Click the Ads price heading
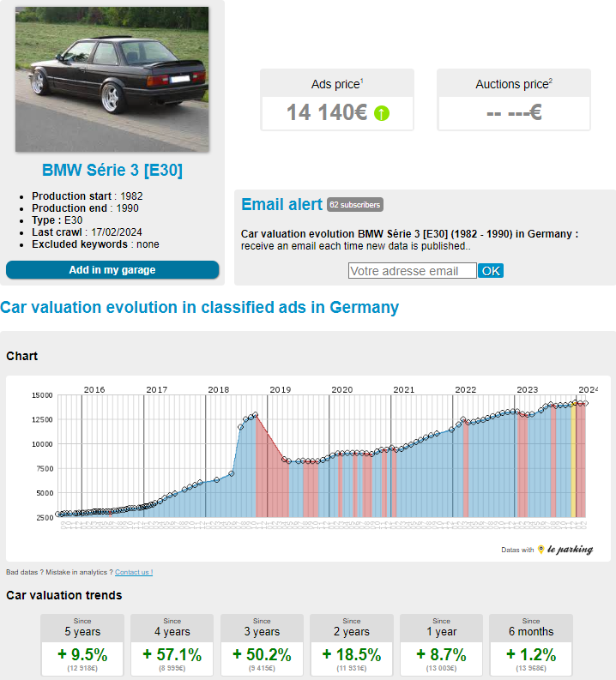Viewport: 616px width, 680px height. click(x=337, y=84)
